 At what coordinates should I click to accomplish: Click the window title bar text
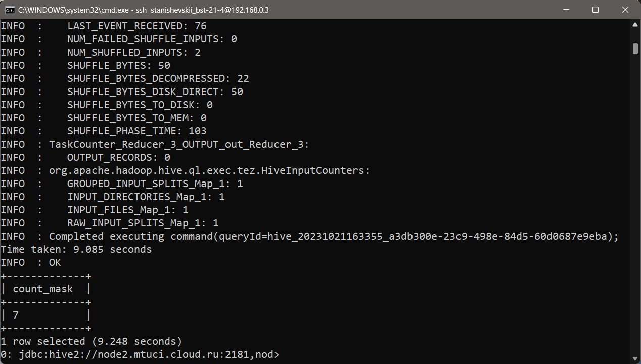pos(144,10)
